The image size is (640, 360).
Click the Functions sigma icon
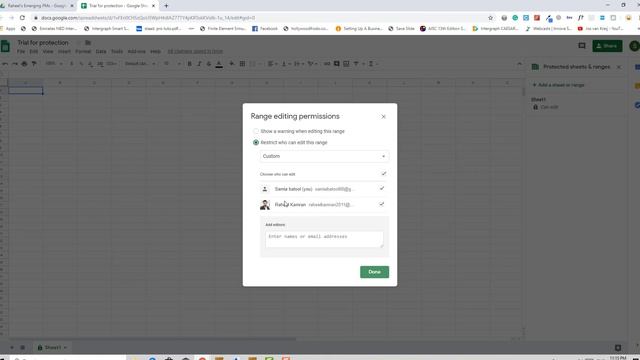click(x=371, y=64)
